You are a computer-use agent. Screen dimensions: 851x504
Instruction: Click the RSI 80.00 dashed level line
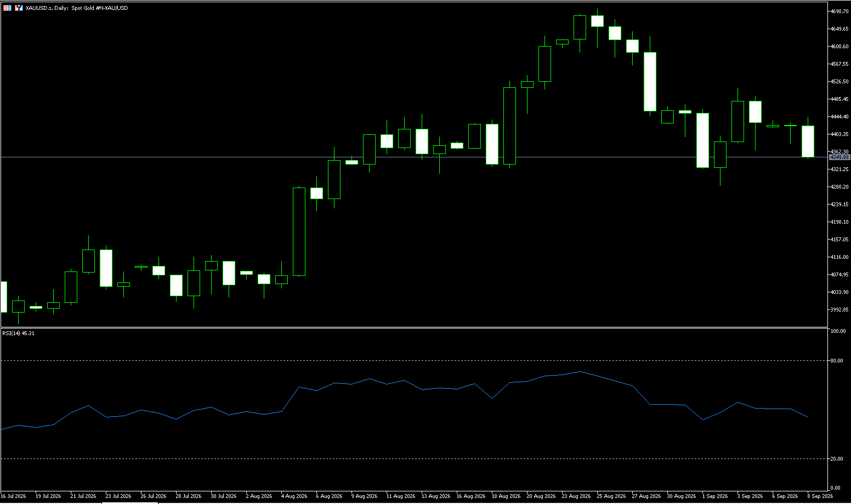pyautogui.click(x=414, y=361)
